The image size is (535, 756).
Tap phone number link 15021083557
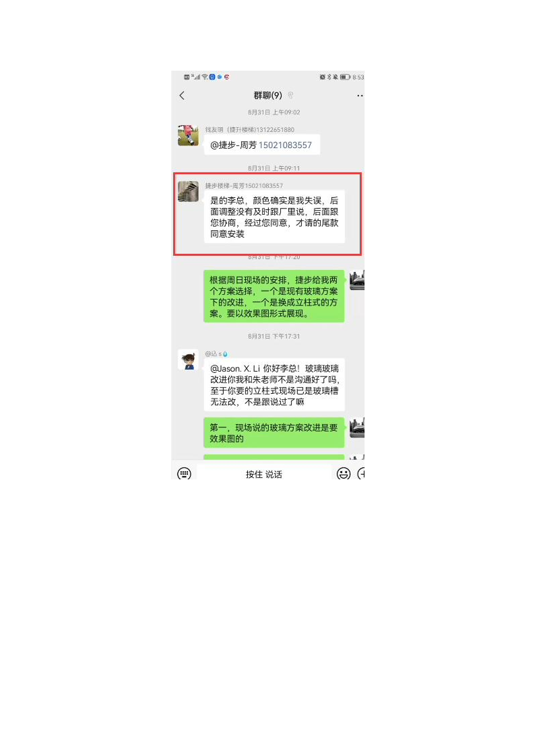[285, 145]
